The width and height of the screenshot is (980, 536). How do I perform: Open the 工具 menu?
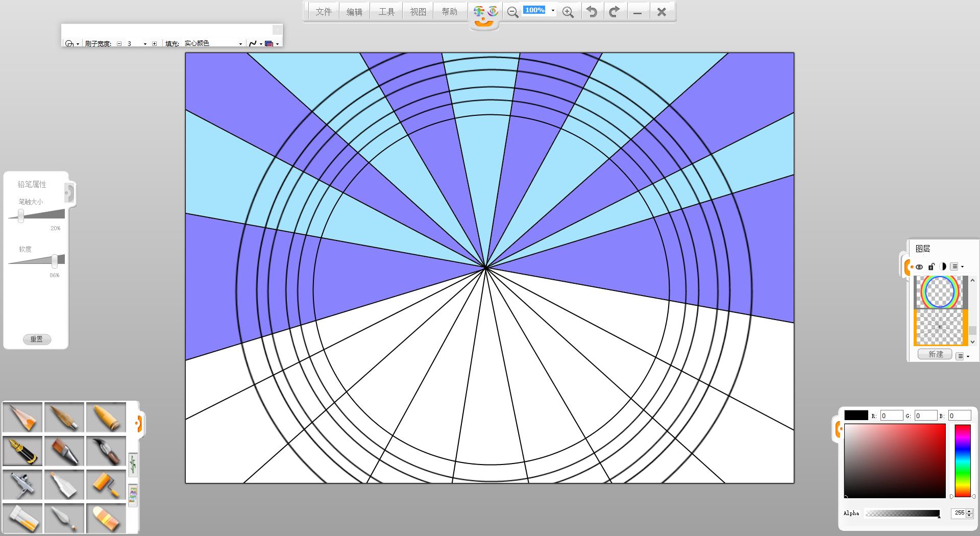(386, 12)
